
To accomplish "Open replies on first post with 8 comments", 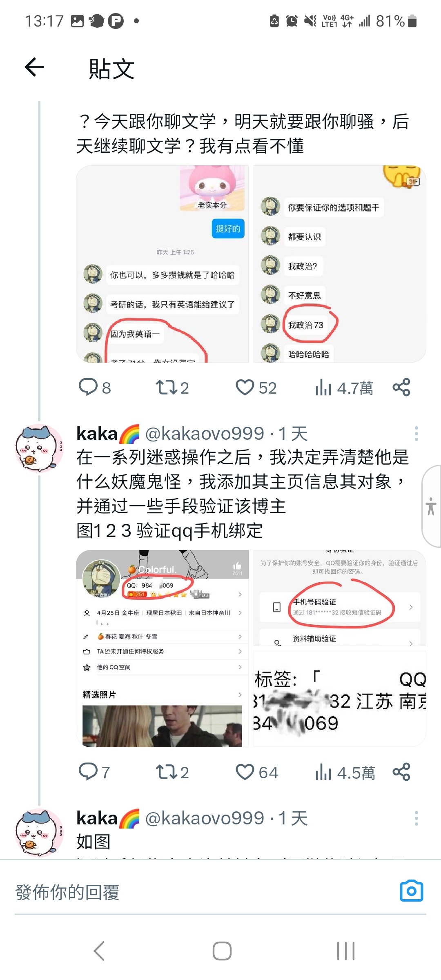I will pyautogui.click(x=95, y=388).
